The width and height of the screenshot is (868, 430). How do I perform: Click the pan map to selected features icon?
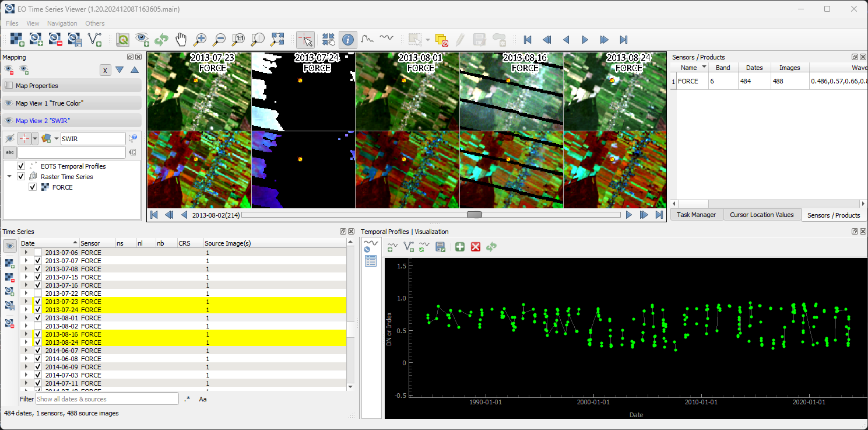tap(328, 40)
